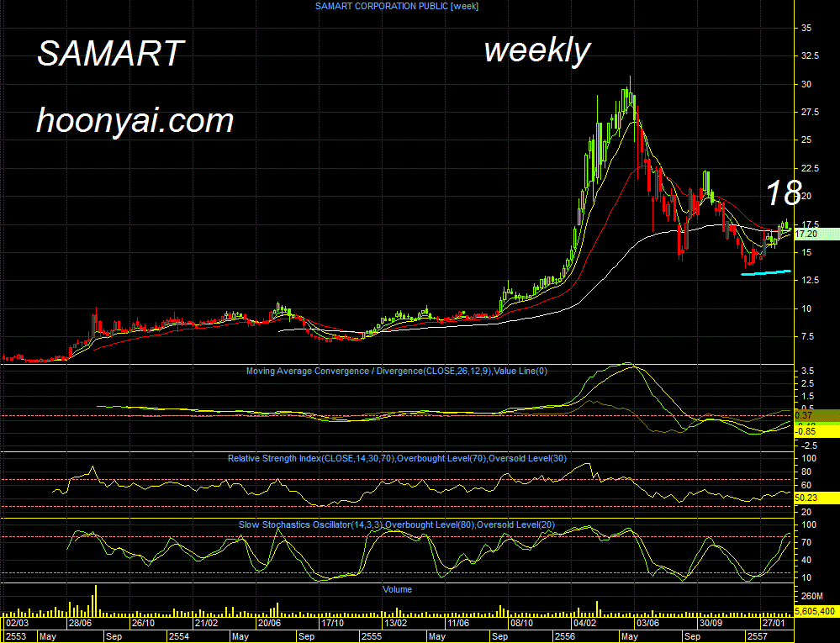Viewport: 840px width, 643px height.
Task: Select the Moving Average Convergence / Divergence indicator label
Action: tap(397, 371)
